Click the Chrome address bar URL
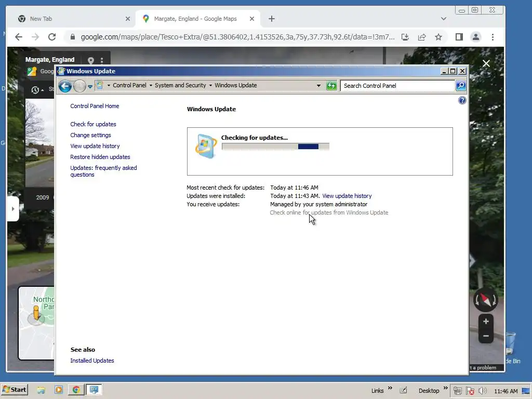 click(x=237, y=37)
